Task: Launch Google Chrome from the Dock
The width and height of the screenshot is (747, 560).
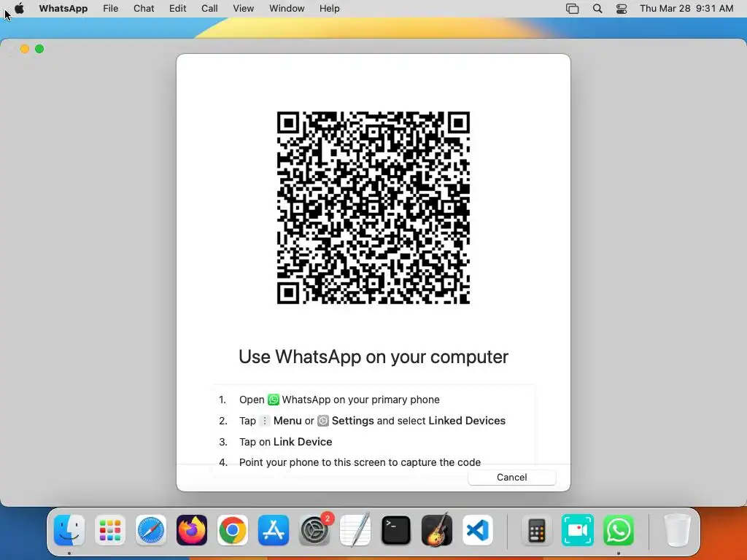Action: pyautogui.click(x=233, y=530)
